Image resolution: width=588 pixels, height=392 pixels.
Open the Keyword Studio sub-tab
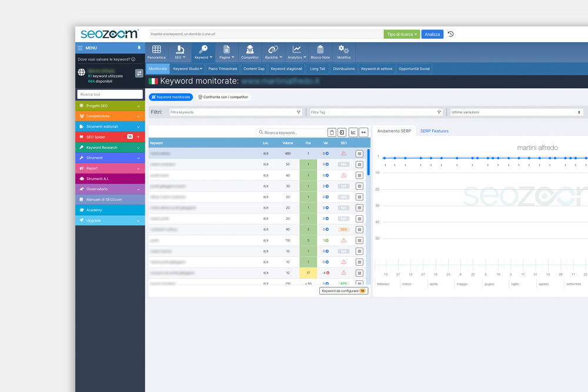[x=188, y=69]
